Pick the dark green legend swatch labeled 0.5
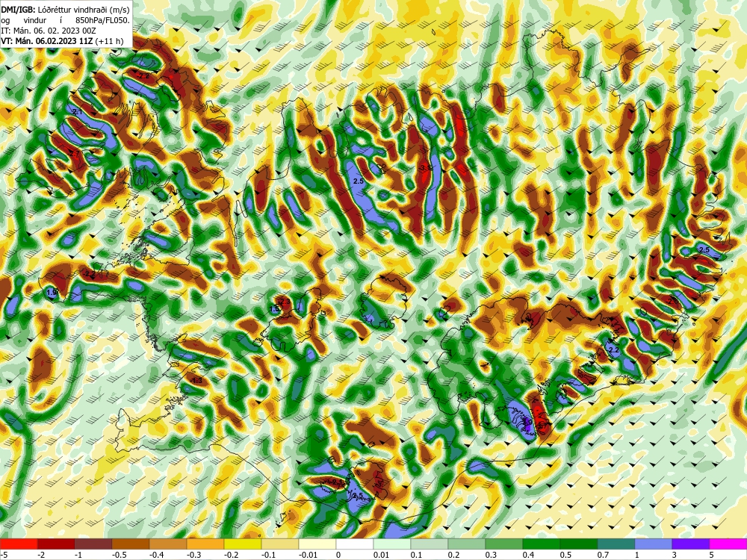747x560 pixels. click(x=579, y=544)
